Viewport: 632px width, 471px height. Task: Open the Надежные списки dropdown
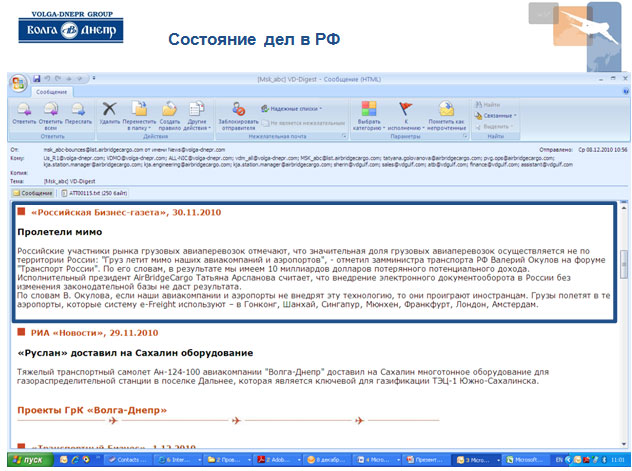(291, 109)
